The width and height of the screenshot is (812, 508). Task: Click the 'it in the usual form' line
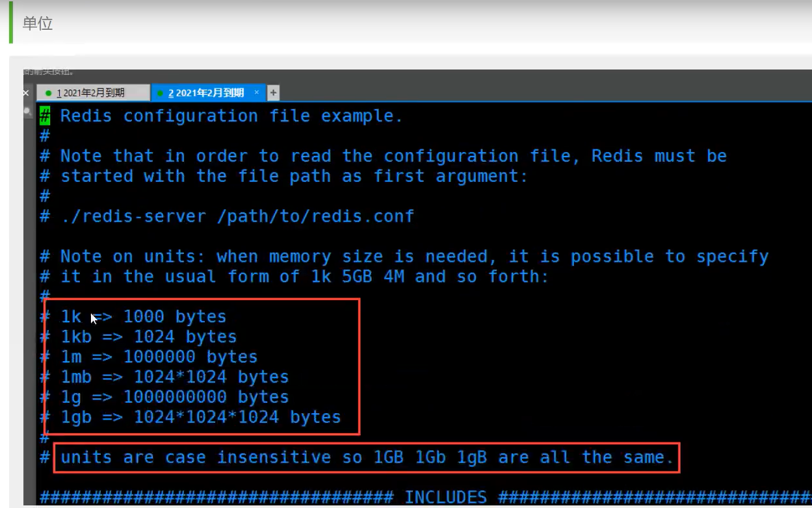pos(305,277)
